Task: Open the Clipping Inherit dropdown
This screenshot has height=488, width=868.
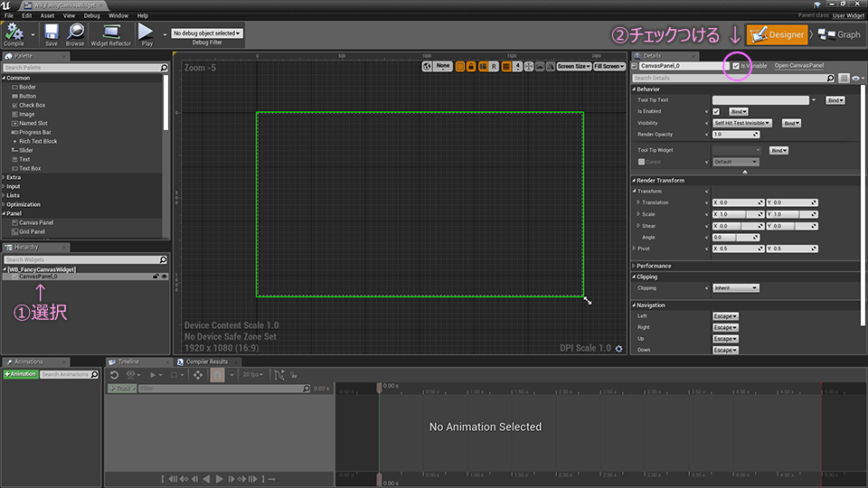Action: click(x=736, y=288)
